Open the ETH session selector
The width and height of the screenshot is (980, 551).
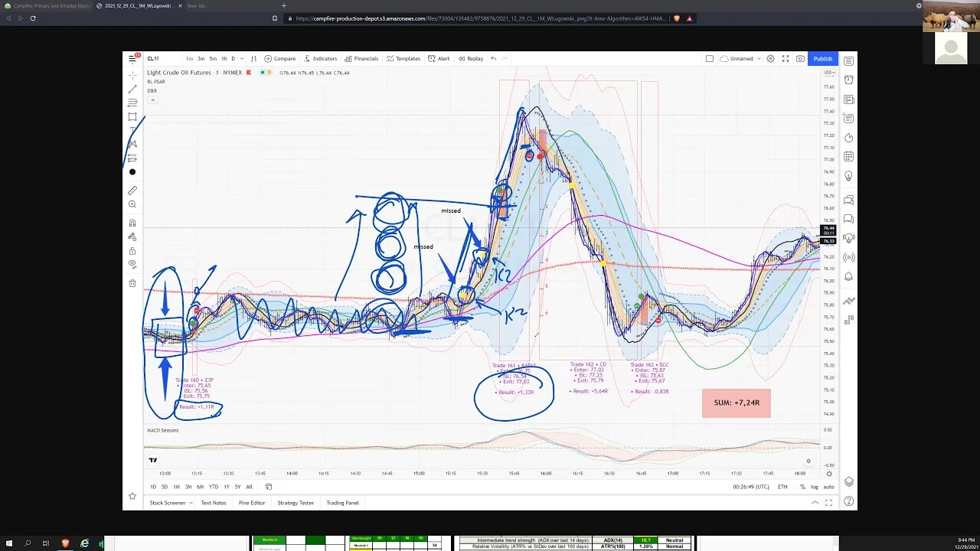782,487
